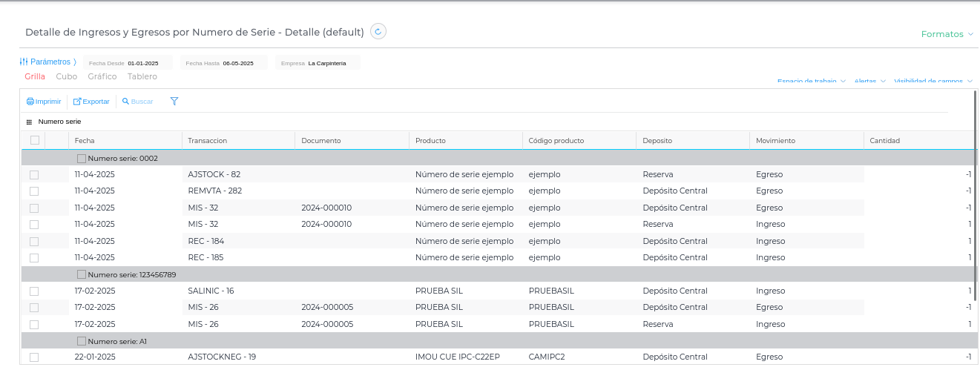Switch to the Cubo tab
Viewport: 980px width, 390px height.
pos(67,76)
